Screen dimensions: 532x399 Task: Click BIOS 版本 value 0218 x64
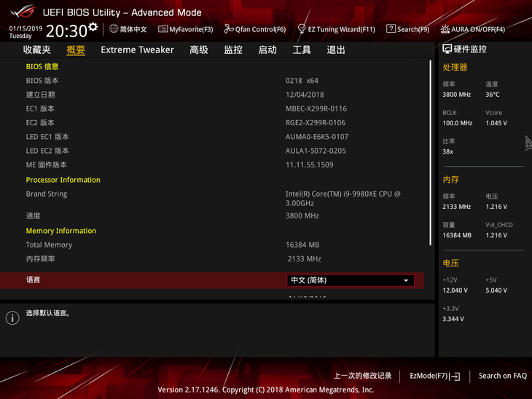tap(302, 81)
